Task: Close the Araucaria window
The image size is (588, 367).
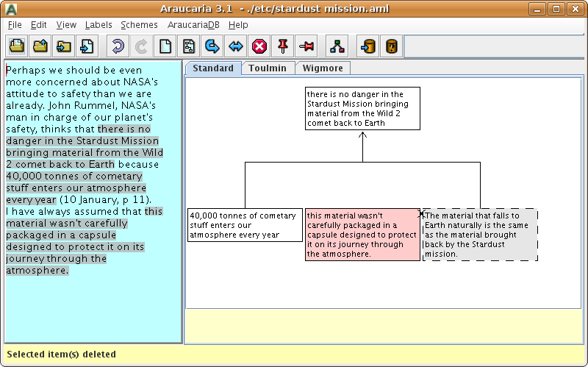Action: (x=576, y=9)
